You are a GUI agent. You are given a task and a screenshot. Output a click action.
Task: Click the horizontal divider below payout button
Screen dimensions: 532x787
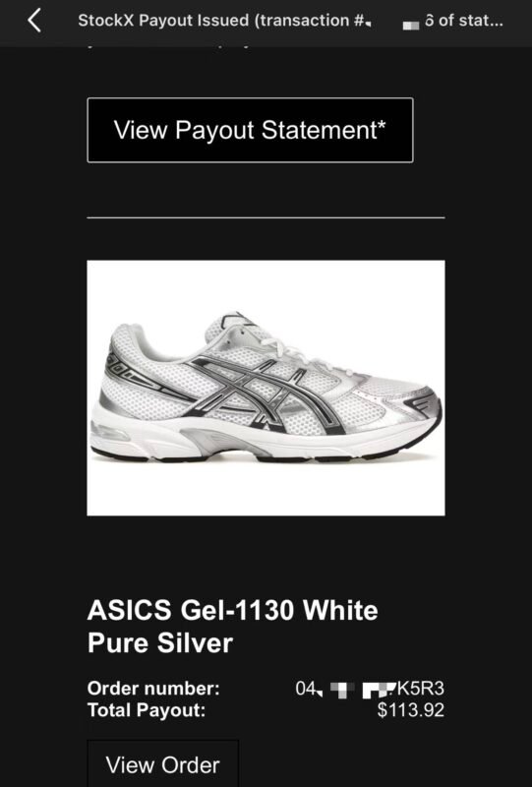tap(266, 217)
